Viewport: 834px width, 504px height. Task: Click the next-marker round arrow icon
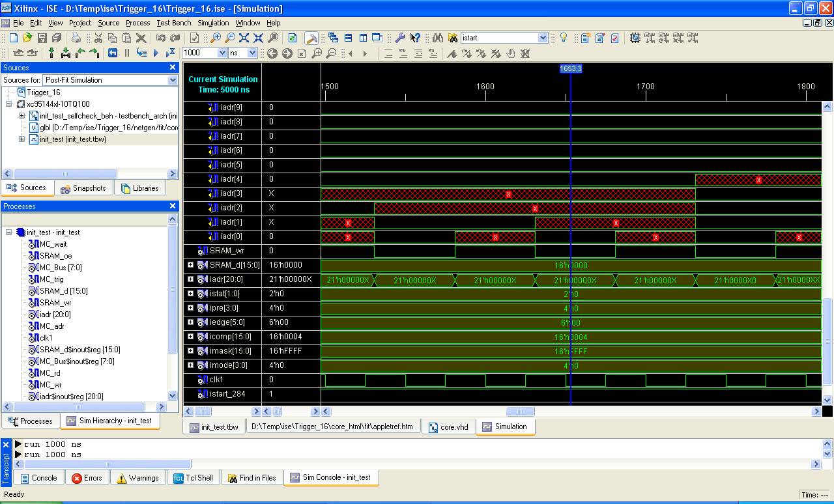click(x=287, y=53)
